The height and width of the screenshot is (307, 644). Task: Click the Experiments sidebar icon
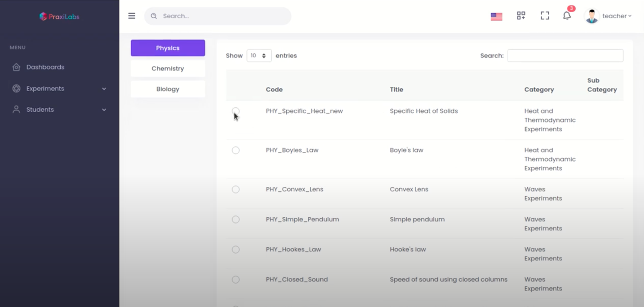(x=16, y=88)
